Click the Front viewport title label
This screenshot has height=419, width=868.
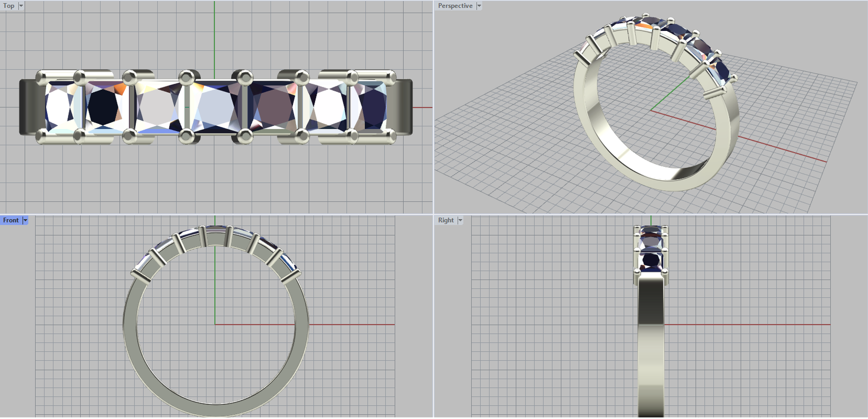coord(11,220)
